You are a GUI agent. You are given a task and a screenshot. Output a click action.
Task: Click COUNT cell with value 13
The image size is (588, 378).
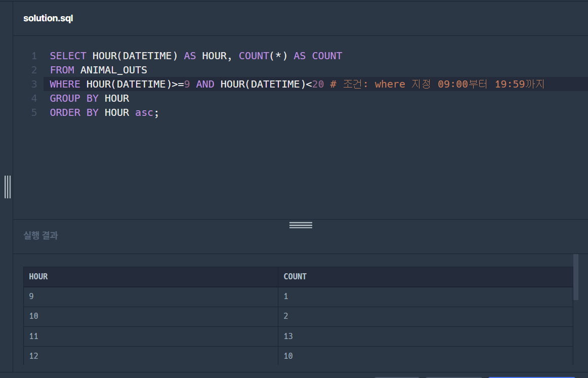point(425,337)
